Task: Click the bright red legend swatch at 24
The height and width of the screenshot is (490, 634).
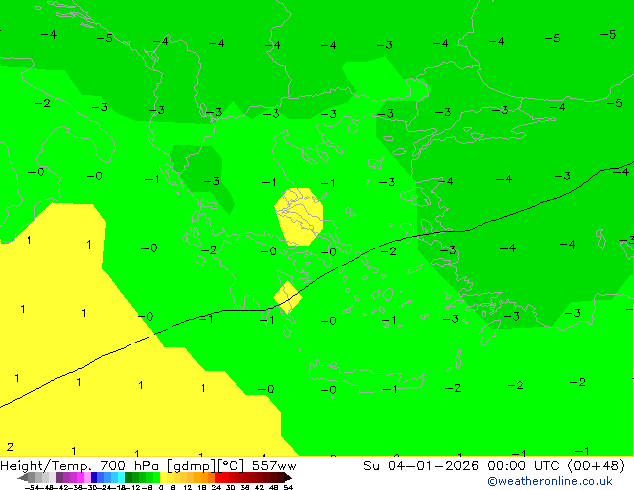Action: click(x=218, y=477)
